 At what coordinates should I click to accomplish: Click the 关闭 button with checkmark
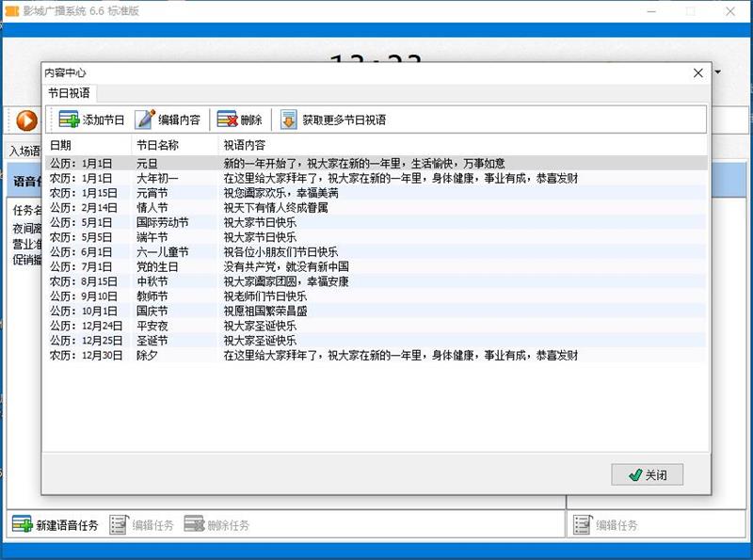click(647, 475)
